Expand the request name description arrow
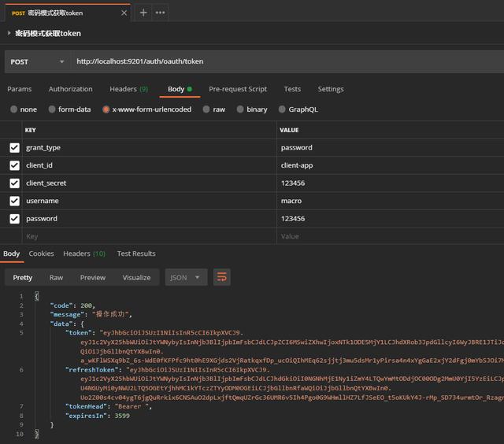The width and height of the screenshot is (504, 444). pos(9,34)
